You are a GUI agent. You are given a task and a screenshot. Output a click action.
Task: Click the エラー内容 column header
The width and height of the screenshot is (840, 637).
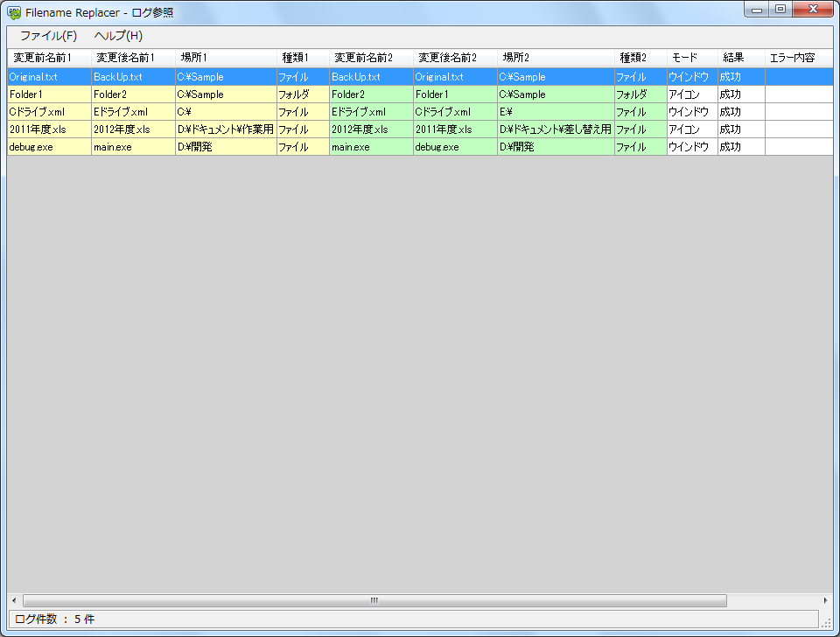(x=792, y=58)
